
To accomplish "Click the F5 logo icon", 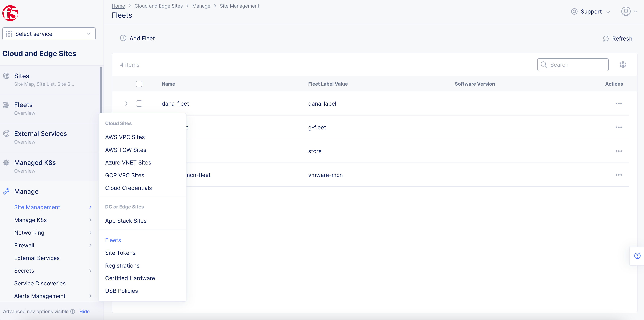I will 10,13.
